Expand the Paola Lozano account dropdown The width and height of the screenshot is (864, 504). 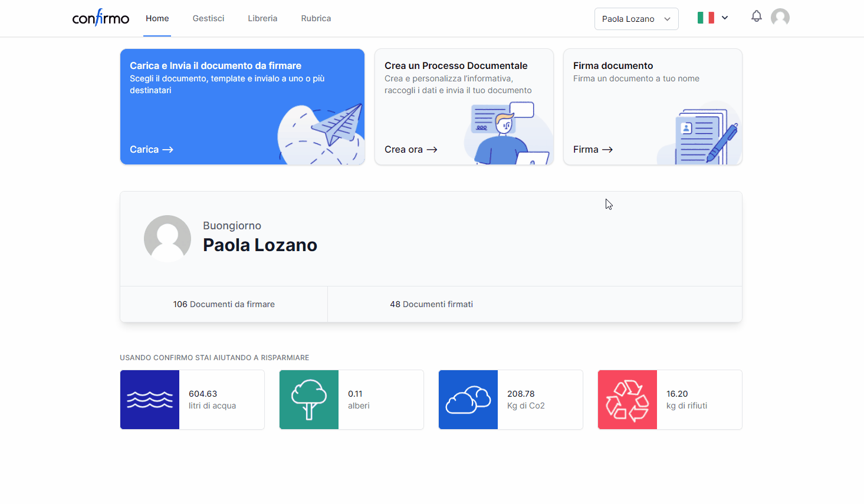(x=636, y=19)
